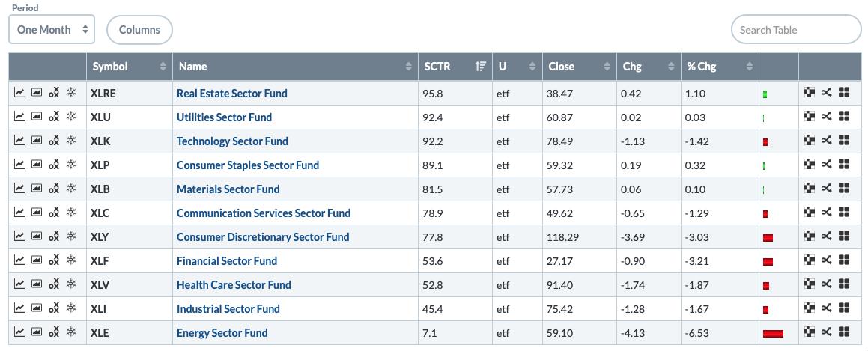Open point and figure chart for XLK
Screen dimensions: 868x351
click(53, 141)
